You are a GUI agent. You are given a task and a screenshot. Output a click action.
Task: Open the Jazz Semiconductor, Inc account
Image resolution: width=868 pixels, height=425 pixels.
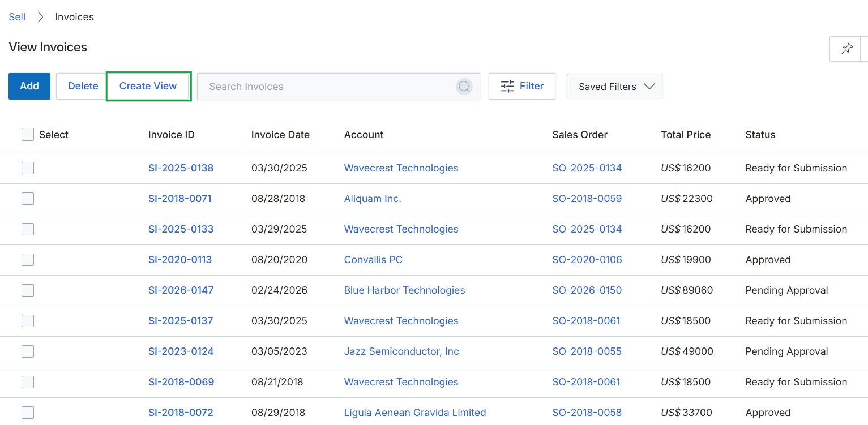(401, 351)
